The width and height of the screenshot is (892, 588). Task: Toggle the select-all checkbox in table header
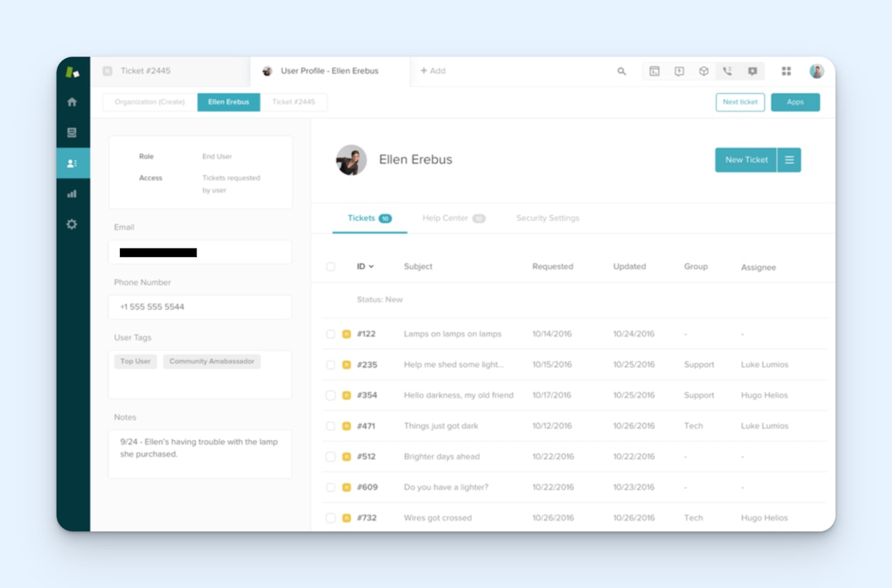tap(330, 267)
